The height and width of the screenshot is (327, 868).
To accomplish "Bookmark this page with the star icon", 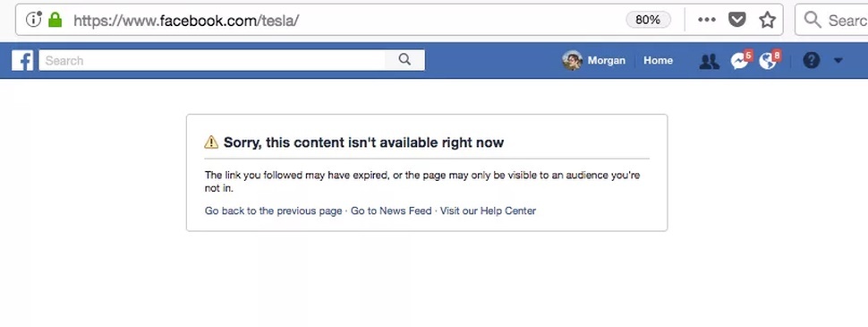I will tap(767, 20).
